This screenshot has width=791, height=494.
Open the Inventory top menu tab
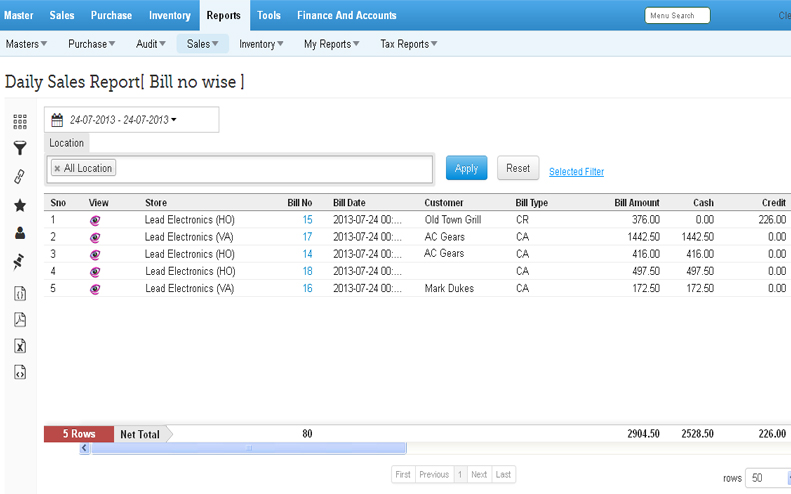point(170,15)
